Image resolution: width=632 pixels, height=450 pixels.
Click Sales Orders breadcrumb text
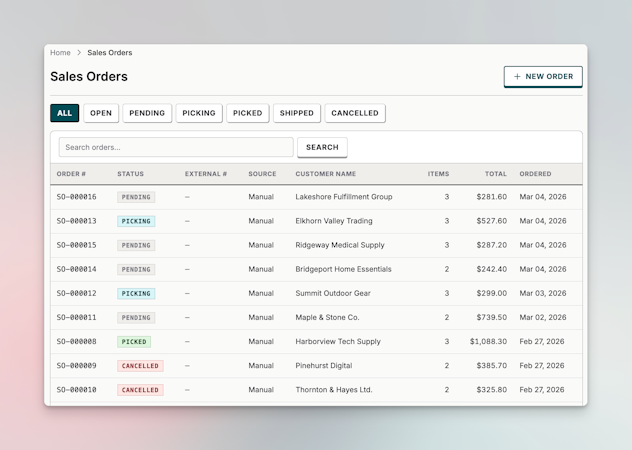[110, 53]
